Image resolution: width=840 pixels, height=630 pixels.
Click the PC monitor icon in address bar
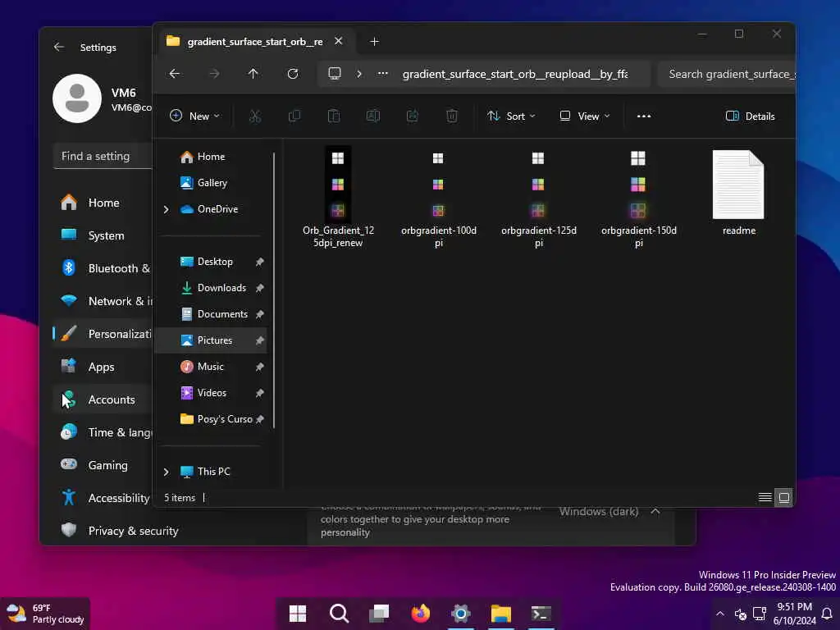(335, 73)
